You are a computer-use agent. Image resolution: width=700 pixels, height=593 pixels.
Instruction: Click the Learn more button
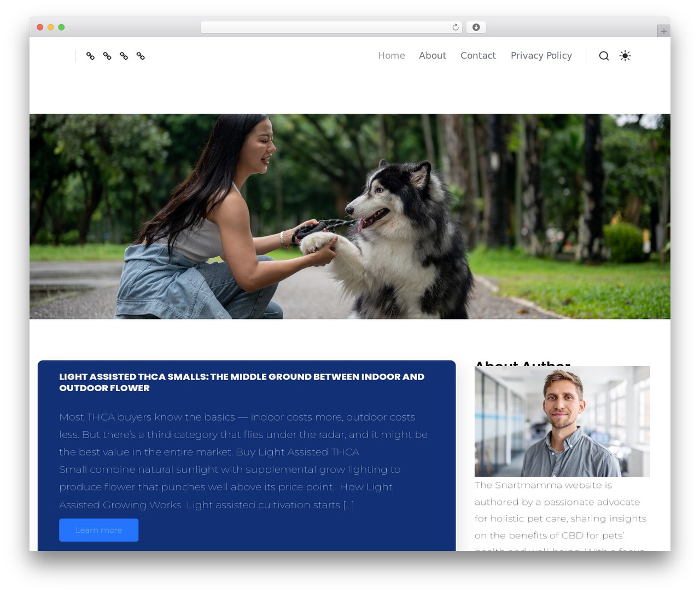point(99,530)
